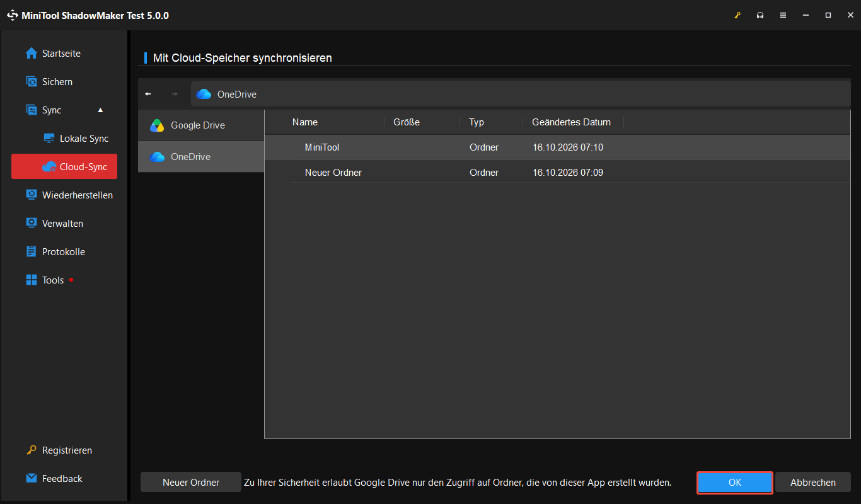Click the OneDrive path bar field
The height and width of the screenshot is (504, 861).
click(521, 94)
